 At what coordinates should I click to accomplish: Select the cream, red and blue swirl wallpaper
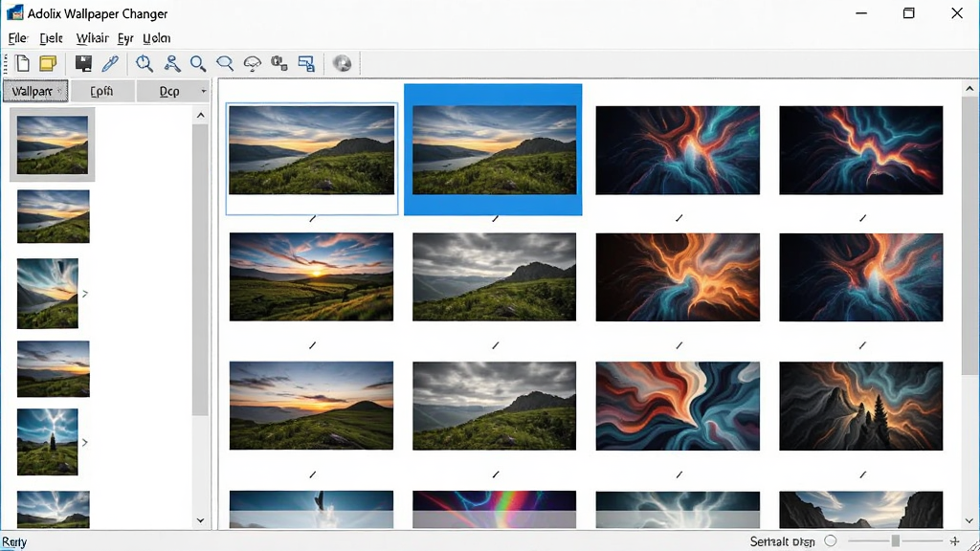click(678, 406)
